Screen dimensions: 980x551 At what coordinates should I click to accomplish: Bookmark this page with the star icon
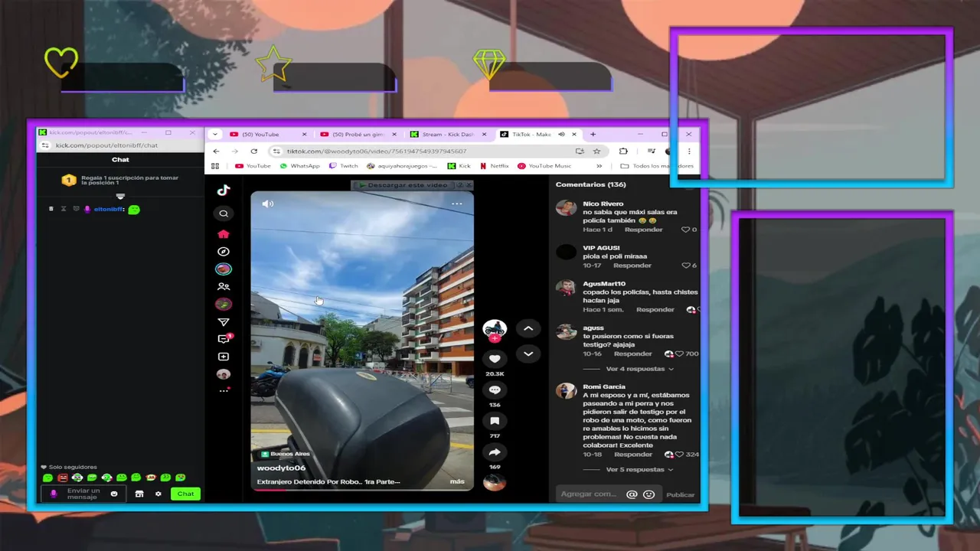pos(596,152)
